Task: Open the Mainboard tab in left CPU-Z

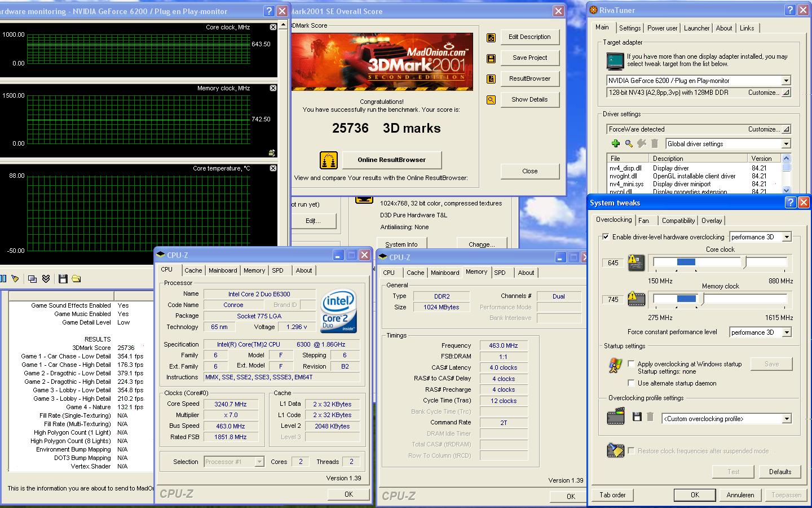Action: tap(223, 270)
